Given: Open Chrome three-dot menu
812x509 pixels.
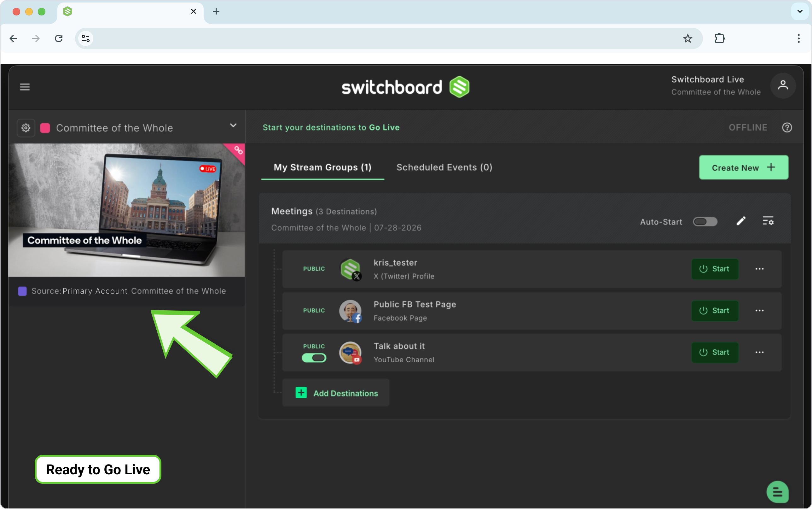Looking at the screenshot, I should pos(798,38).
